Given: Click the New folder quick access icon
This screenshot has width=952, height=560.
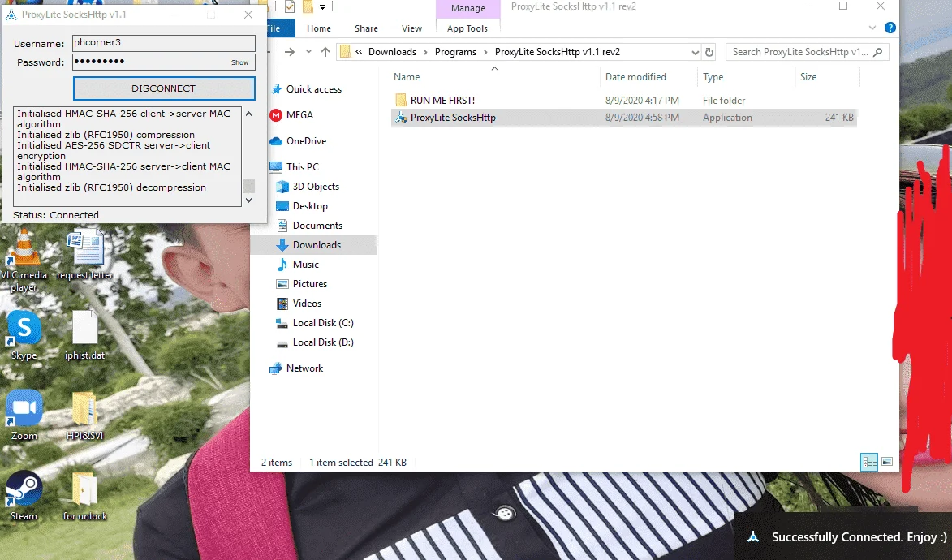Looking at the screenshot, I should (308, 6).
